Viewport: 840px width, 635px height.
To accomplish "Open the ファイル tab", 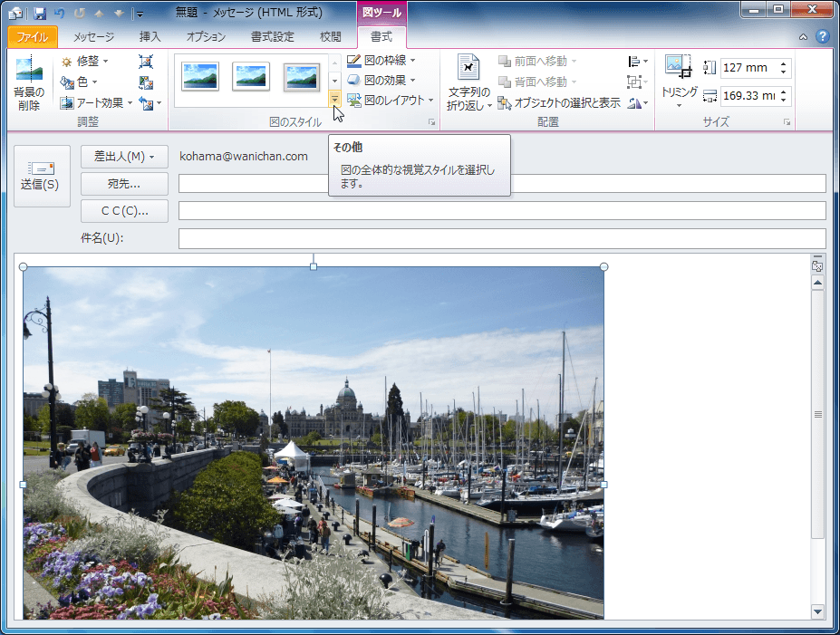I will (32, 37).
